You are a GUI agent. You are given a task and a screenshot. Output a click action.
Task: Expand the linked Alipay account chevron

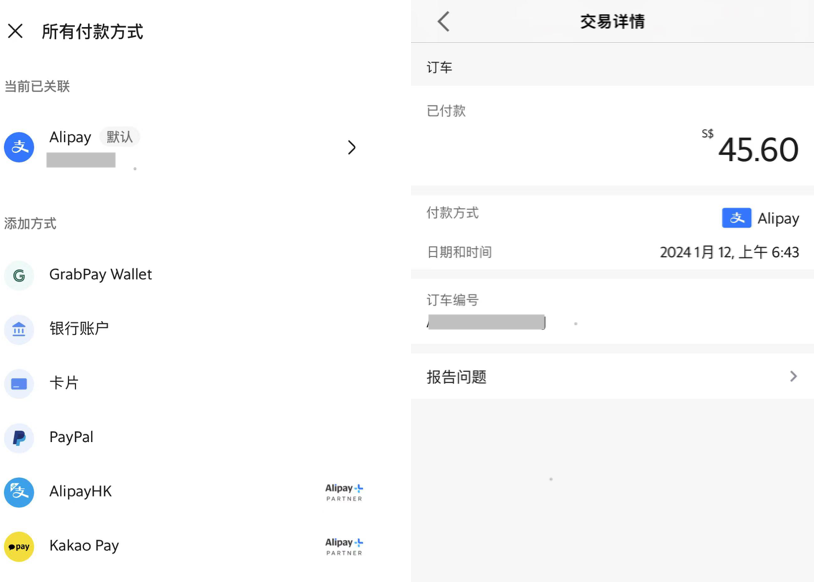click(x=352, y=147)
